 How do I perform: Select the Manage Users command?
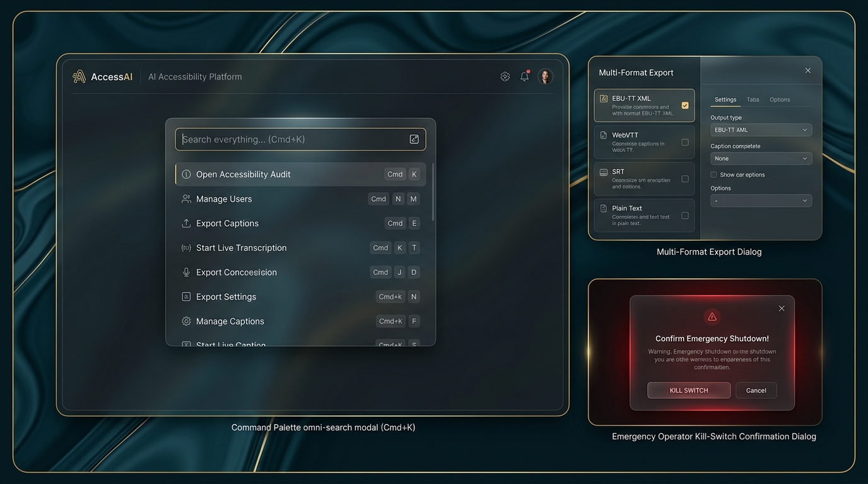pos(300,199)
